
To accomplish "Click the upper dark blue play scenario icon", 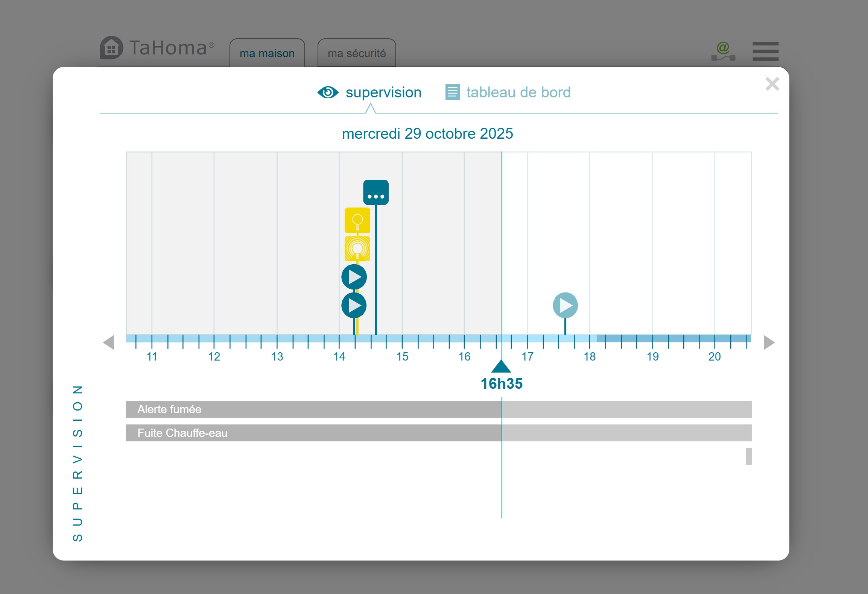I will 354,277.
